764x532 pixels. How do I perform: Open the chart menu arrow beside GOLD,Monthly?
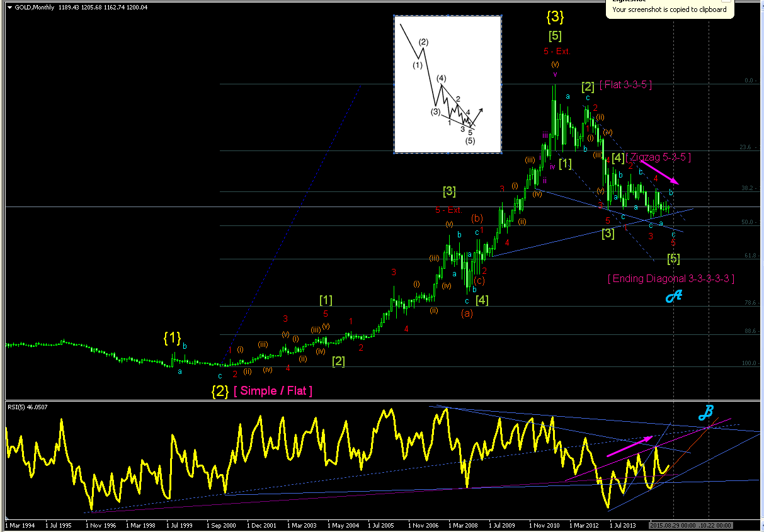point(9,8)
